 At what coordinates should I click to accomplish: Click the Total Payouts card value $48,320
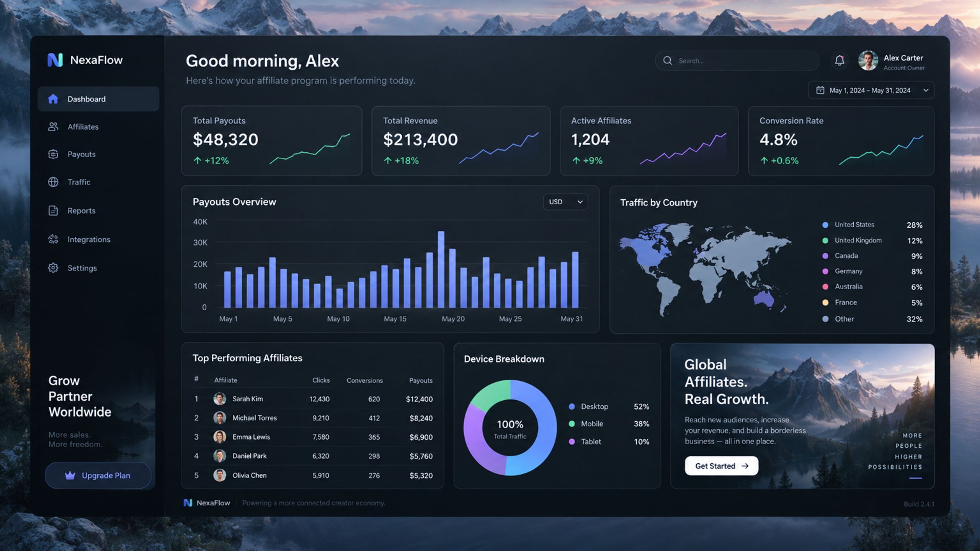[225, 139]
